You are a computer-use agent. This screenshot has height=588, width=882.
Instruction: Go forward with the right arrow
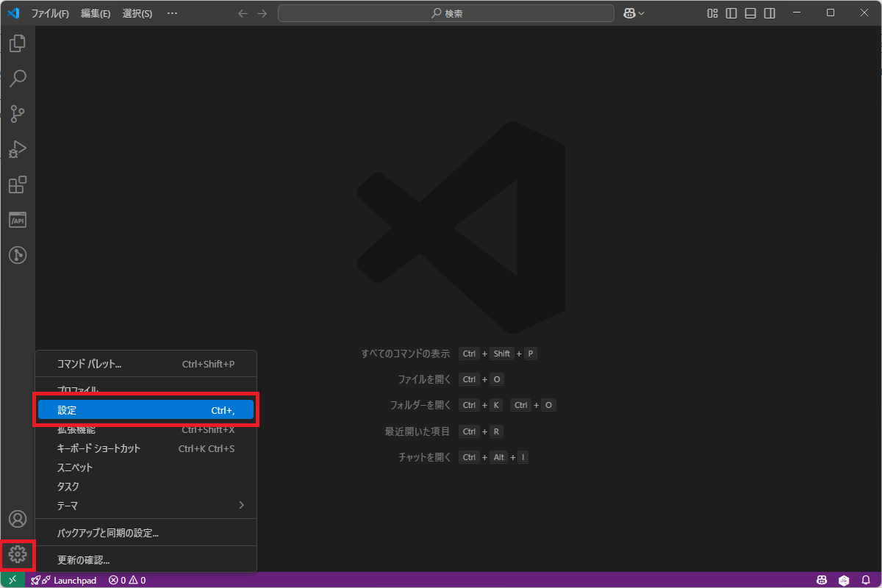tap(262, 13)
